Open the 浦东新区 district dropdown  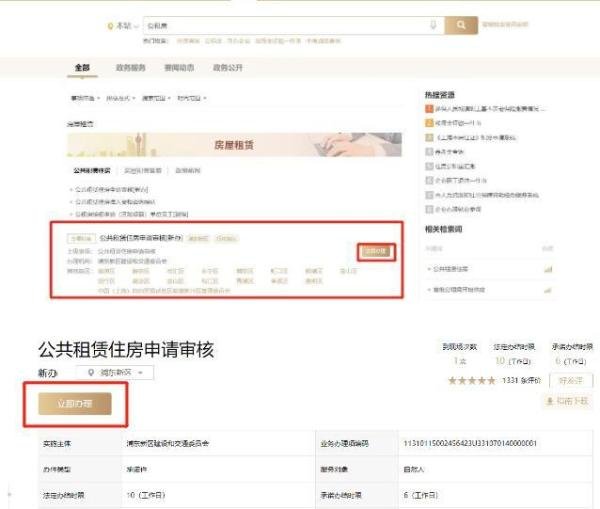pyautogui.click(x=115, y=372)
